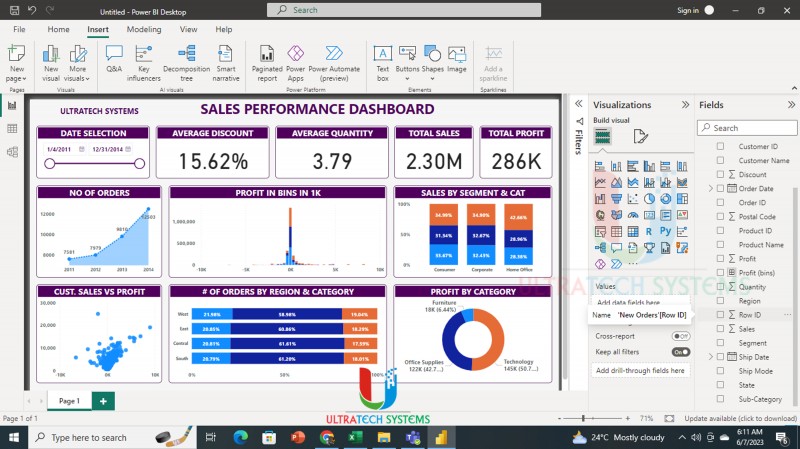Image resolution: width=800 pixels, height=449 pixels.
Task: Open the Help ribbon tab
Action: pyautogui.click(x=223, y=29)
